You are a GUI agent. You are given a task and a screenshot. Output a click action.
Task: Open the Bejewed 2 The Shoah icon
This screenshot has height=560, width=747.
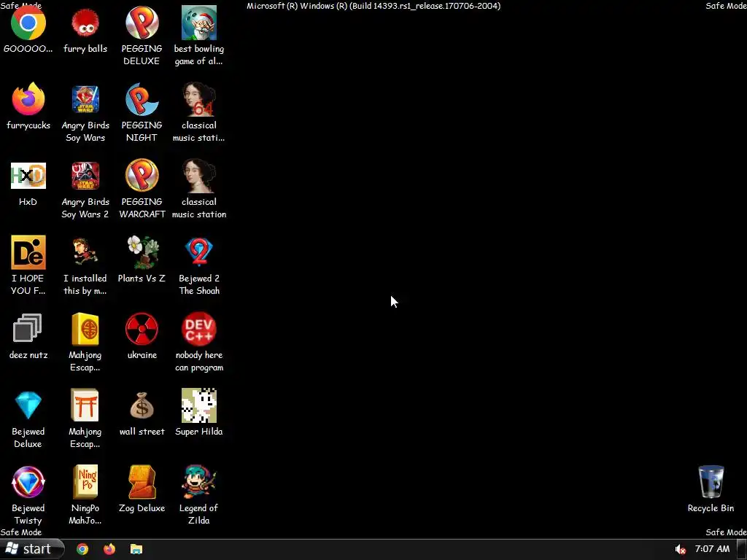coord(198,252)
